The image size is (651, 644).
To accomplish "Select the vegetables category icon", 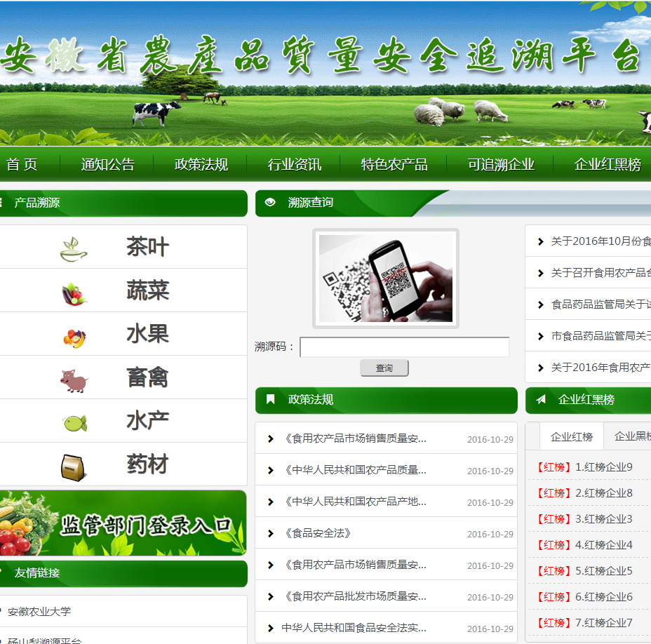I will (74, 292).
